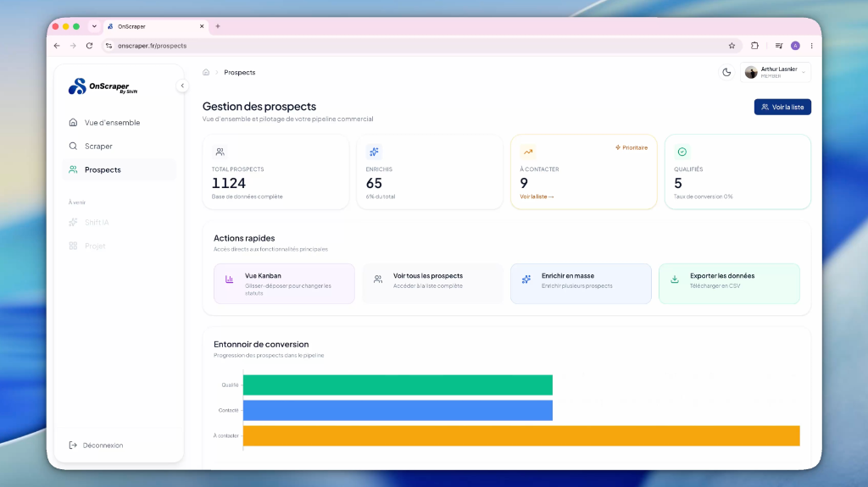Click the À contacter trend icon
Viewport: 868px width, 487px height.
coord(528,152)
